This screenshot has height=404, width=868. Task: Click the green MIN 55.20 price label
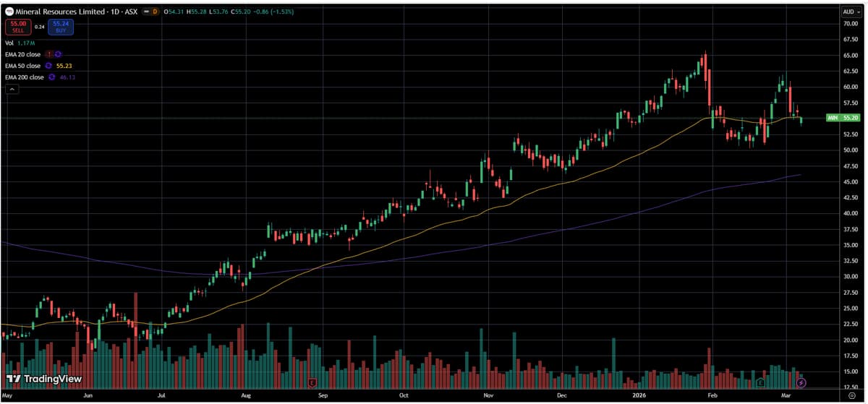(x=843, y=118)
